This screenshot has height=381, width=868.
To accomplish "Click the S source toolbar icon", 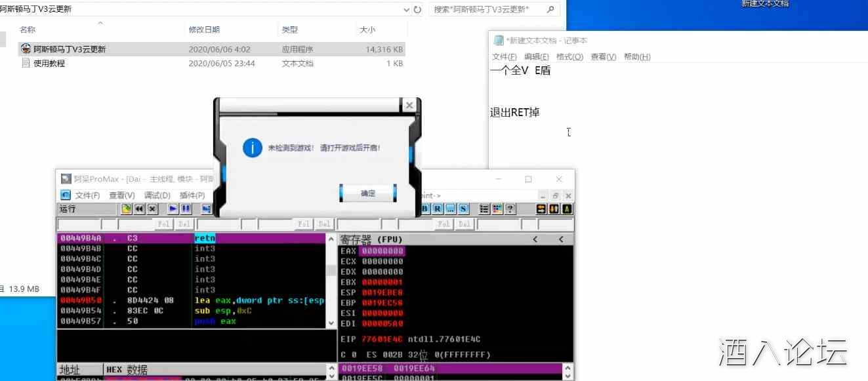I will 463,209.
